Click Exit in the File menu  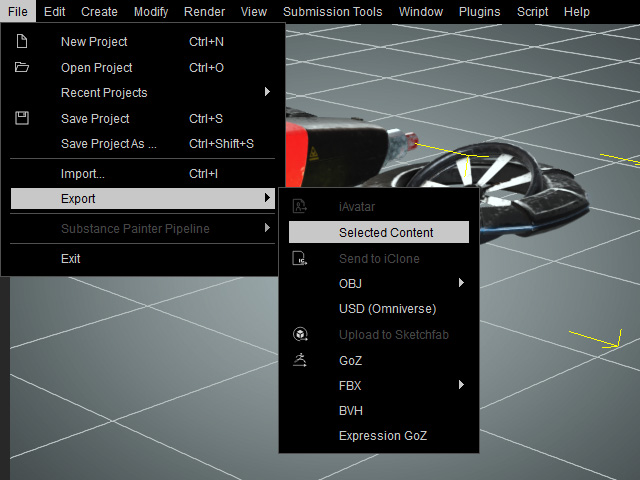click(71, 258)
